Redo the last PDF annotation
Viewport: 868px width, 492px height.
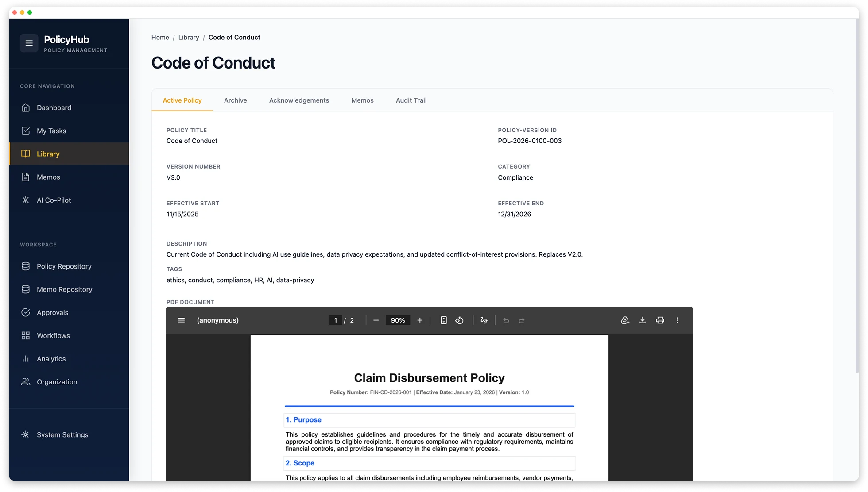[522, 320]
